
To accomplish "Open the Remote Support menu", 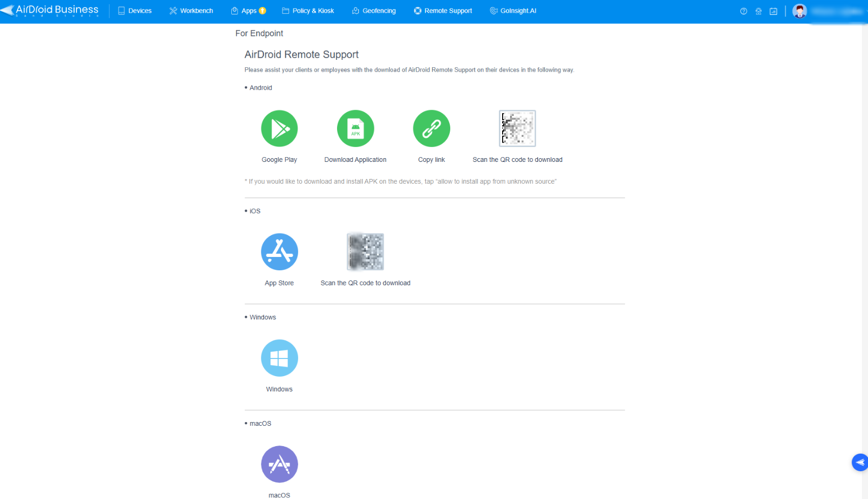I will coord(443,11).
